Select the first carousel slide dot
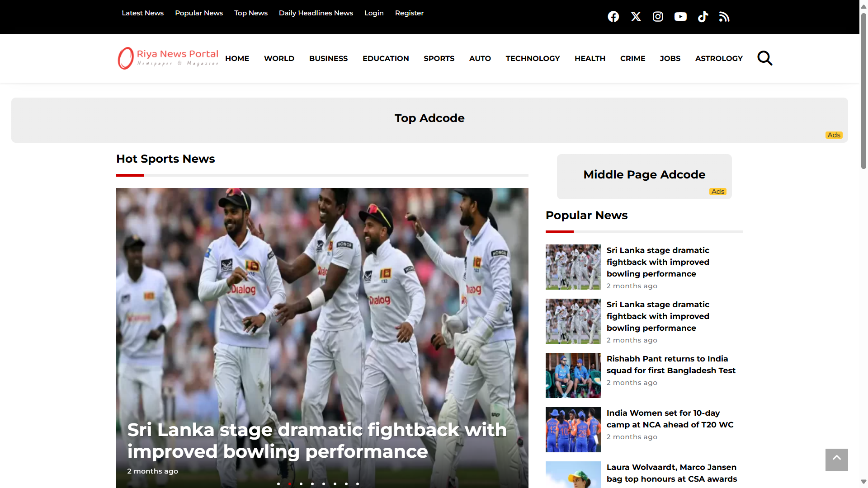The height and width of the screenshot is (488, 868). [278, 484]
